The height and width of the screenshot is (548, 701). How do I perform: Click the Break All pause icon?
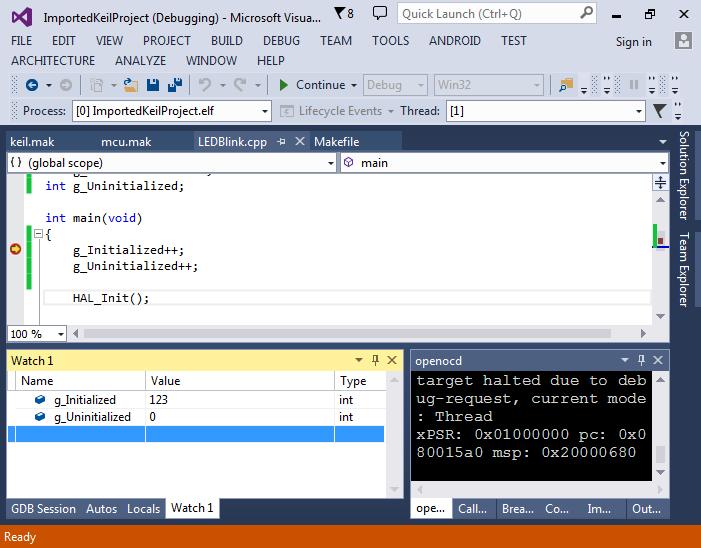coord(633,85)
